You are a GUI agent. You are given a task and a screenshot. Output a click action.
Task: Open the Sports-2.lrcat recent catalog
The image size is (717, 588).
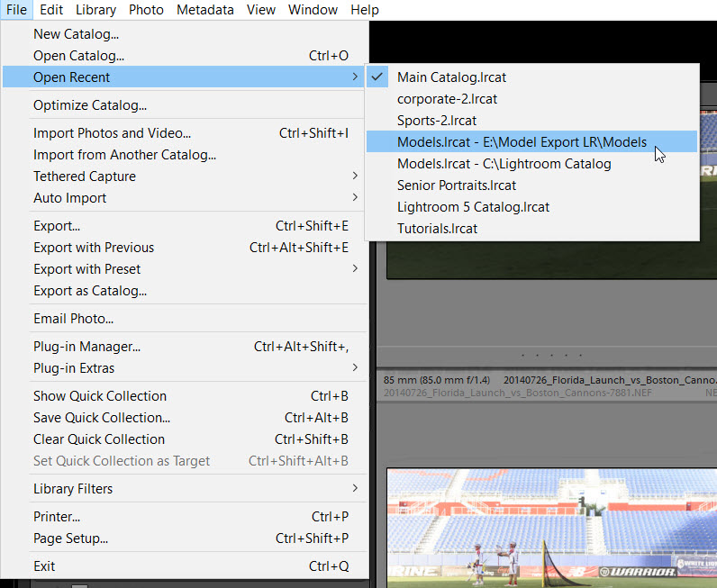[x=437, y=121]
